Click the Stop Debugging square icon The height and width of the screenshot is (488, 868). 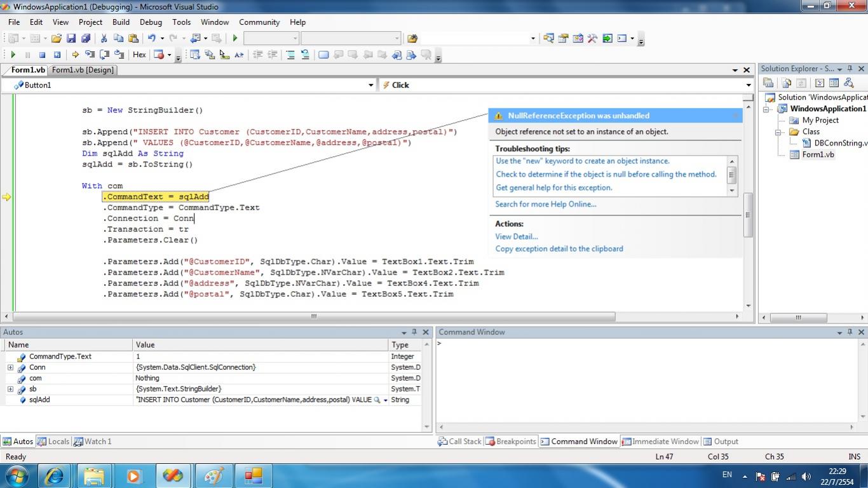[x=42, y=55]
